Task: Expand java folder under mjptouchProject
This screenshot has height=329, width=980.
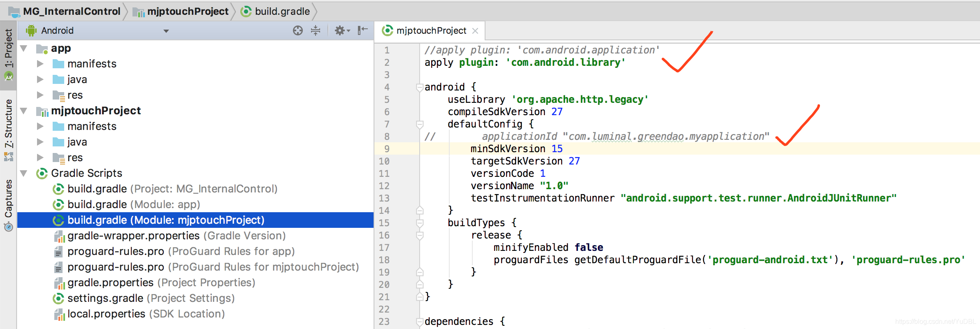Action: [40, 142]
